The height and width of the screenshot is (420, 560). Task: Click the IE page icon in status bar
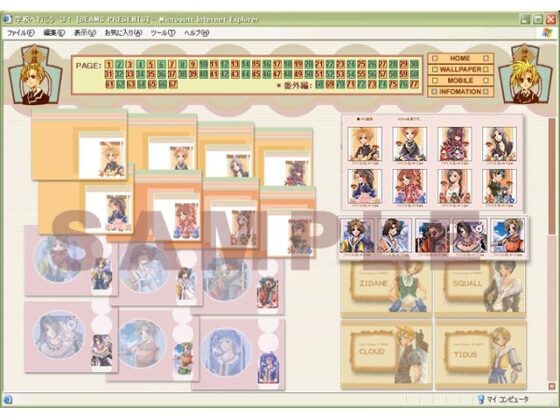click(x=8, y=399)
